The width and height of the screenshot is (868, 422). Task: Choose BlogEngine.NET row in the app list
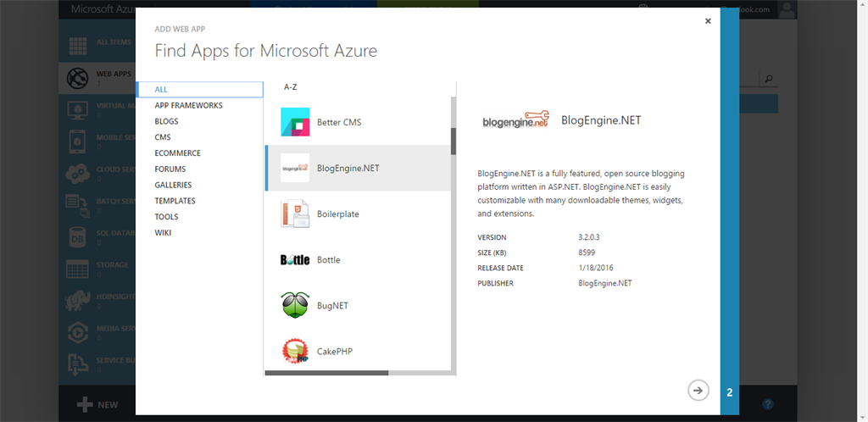[358, 168]
